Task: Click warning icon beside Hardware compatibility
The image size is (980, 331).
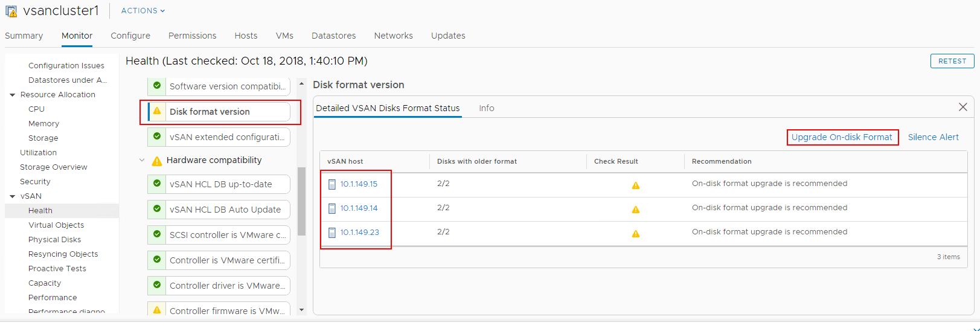Action: tap(156, 161)
